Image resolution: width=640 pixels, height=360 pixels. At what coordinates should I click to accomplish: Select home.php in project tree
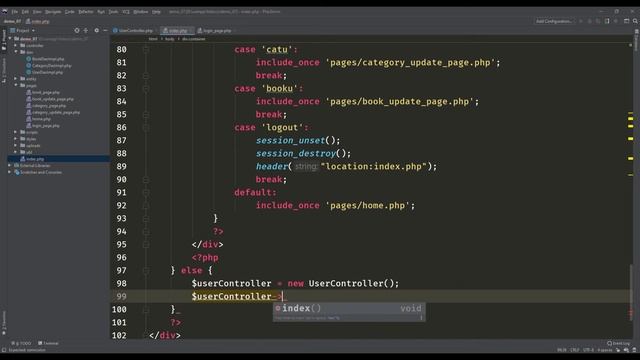[38, 119]
